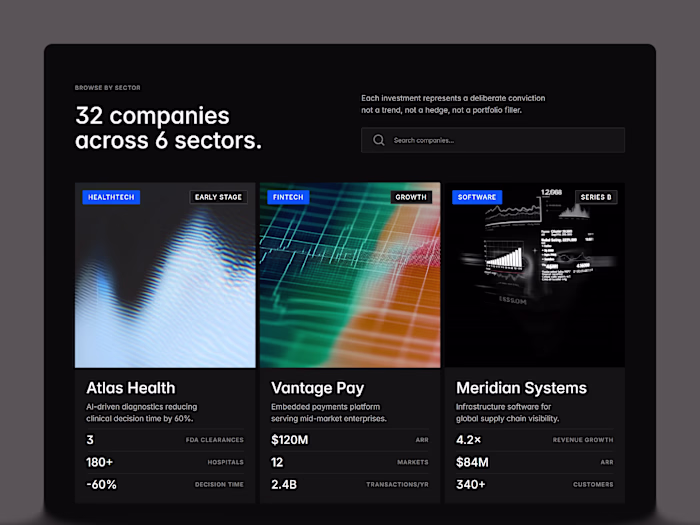Click the search magnifier icon

click(379, 140)
